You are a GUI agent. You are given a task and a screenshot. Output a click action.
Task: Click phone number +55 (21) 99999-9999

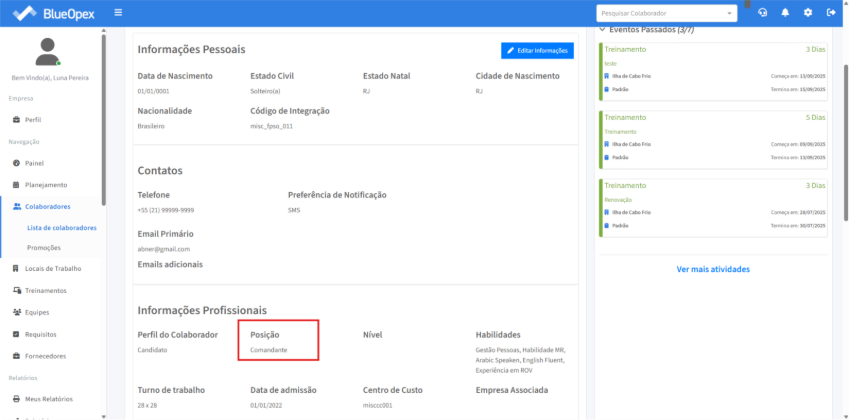coord(166,210)
